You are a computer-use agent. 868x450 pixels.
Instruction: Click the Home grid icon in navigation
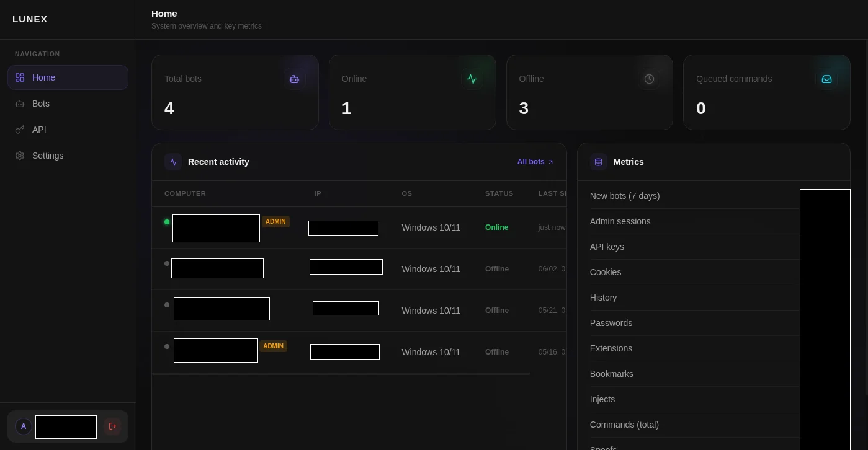point(20,77)
